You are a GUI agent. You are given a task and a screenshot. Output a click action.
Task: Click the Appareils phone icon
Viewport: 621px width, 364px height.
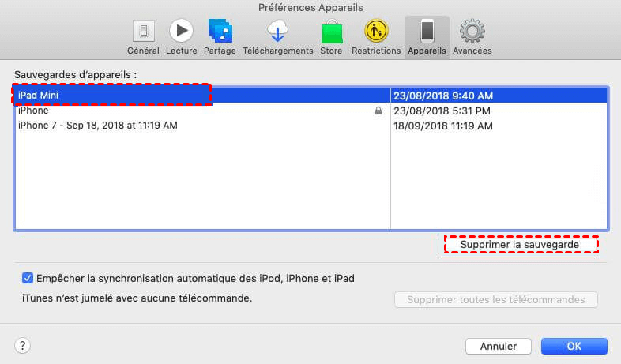[427, 32]
